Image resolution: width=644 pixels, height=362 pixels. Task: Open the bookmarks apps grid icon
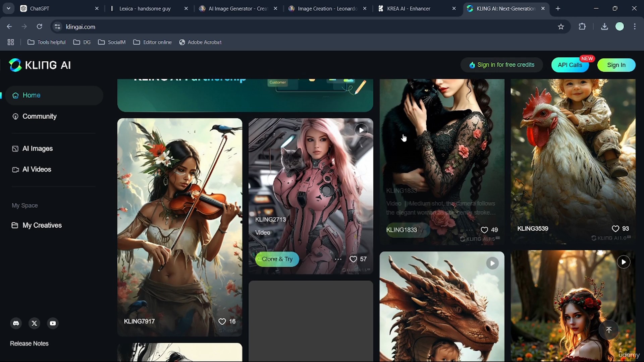(11, 42)
